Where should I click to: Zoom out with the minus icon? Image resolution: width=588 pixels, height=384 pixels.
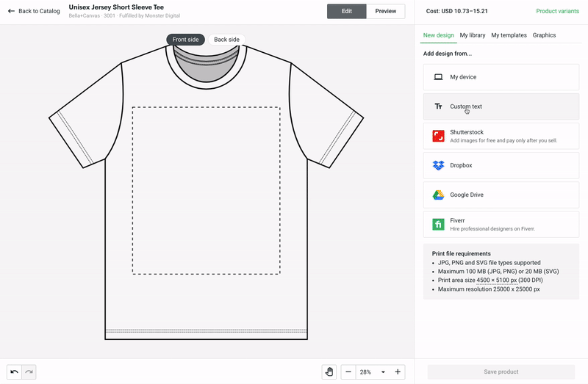point(348,372)
